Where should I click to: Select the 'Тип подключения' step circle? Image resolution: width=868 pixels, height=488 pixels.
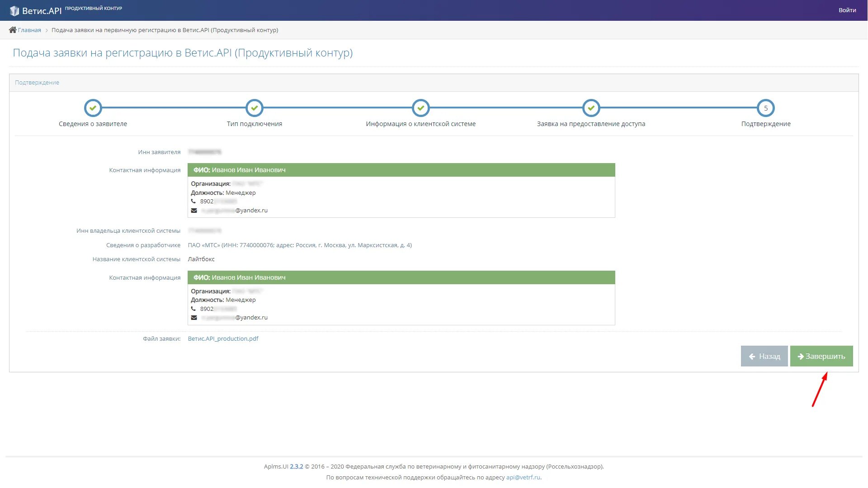(x=255, y=108)
